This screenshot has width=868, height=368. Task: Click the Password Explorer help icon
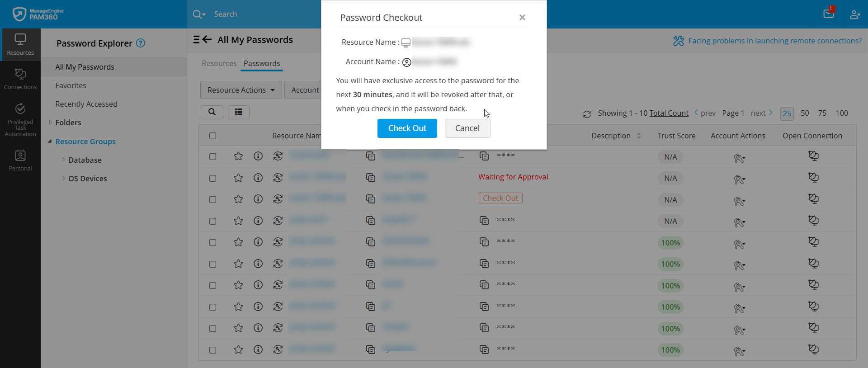pyautogui.click(x=141, y=43)
